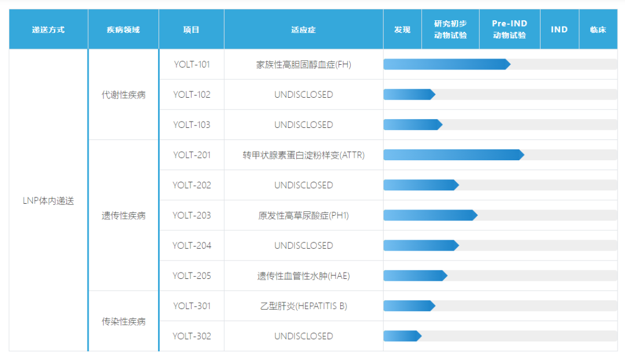The height and width of the screenshot is (364, 625).
Task: Click the 代谢性疾病 category cell
Action: [123, 95]
